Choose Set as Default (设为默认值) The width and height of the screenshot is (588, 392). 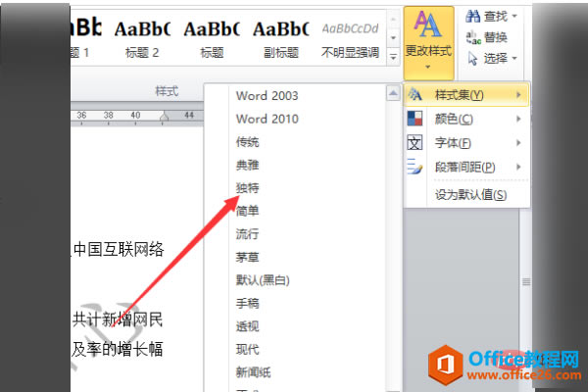(470, 195)
